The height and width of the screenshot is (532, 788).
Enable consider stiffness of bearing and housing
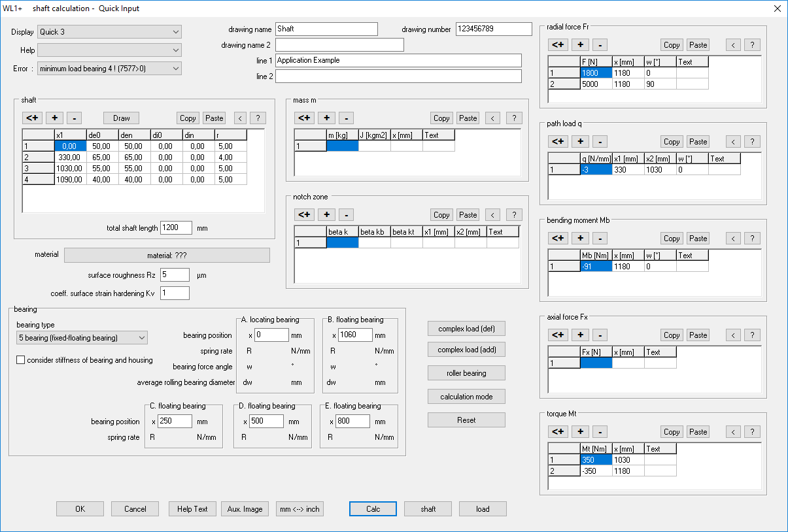click(21, 360)
